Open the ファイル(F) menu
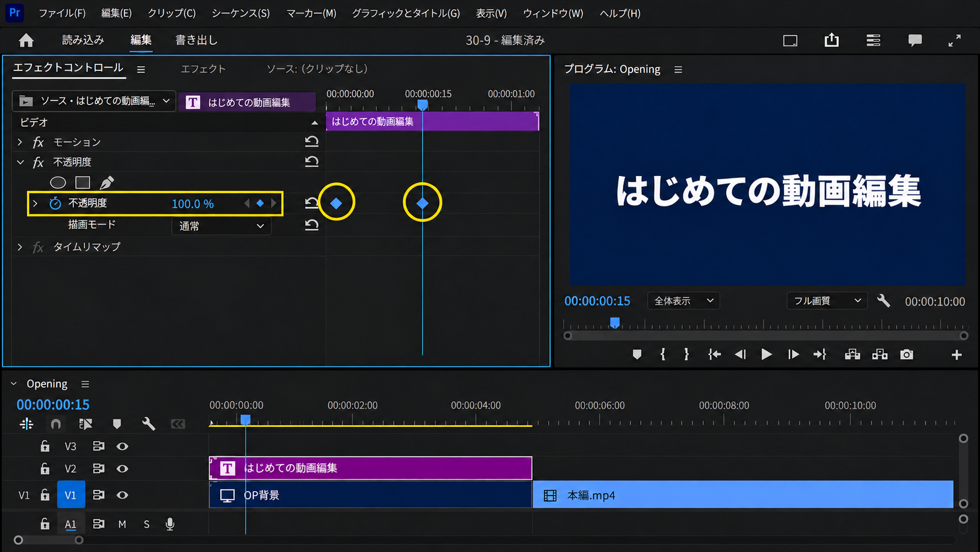The width and height of the screenshot is (980, 552). coord(62,13)
